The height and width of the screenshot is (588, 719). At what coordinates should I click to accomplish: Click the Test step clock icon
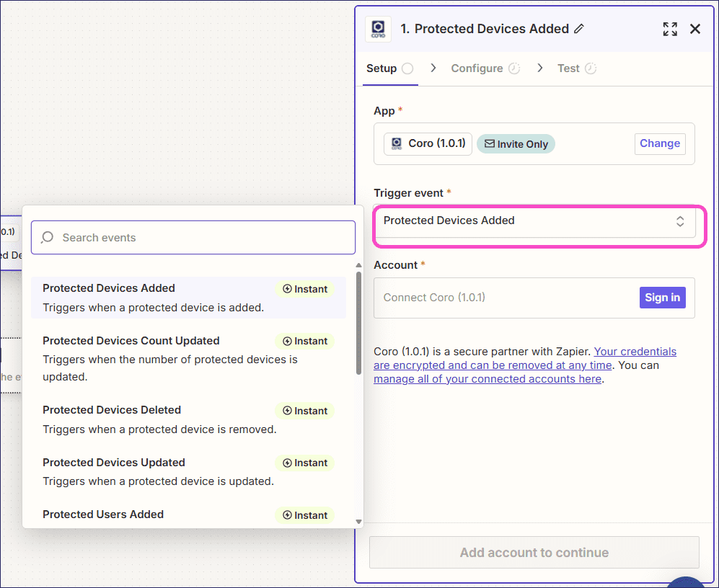click(591, 68)
